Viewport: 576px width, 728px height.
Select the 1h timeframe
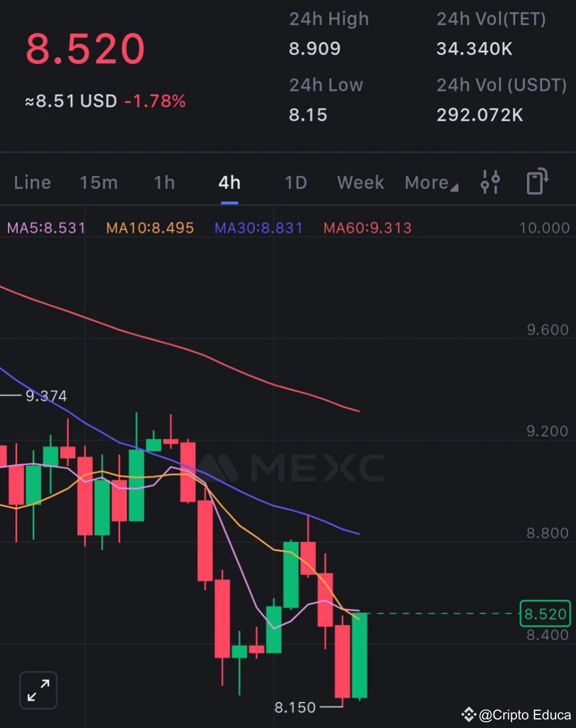point(163,182)
